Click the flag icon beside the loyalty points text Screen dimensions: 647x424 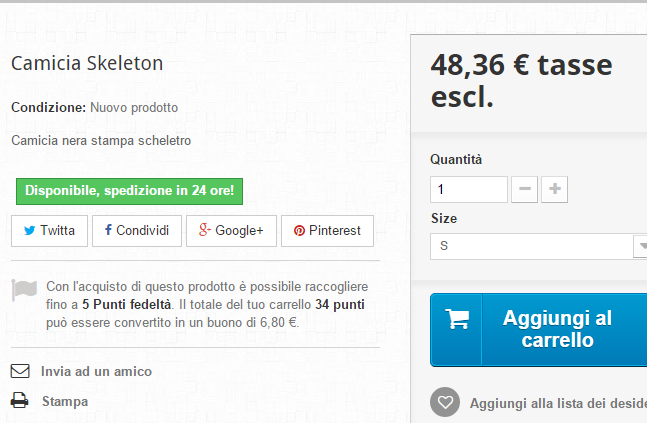coord(25,290)
